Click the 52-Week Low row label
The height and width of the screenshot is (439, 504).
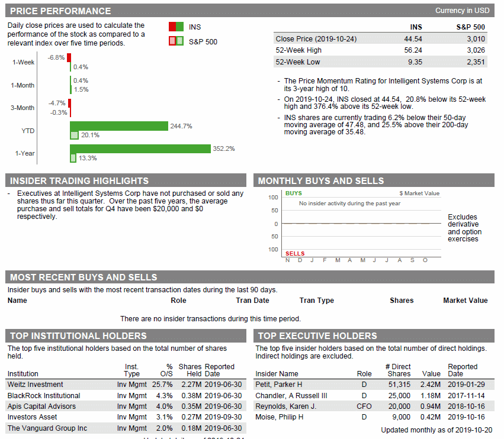298,62
